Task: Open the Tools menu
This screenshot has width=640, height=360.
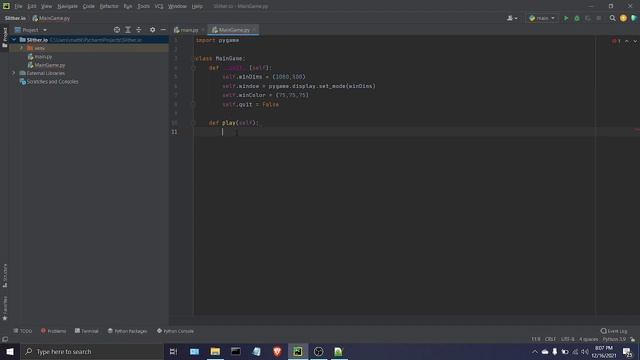Action: tap(143, 6)
